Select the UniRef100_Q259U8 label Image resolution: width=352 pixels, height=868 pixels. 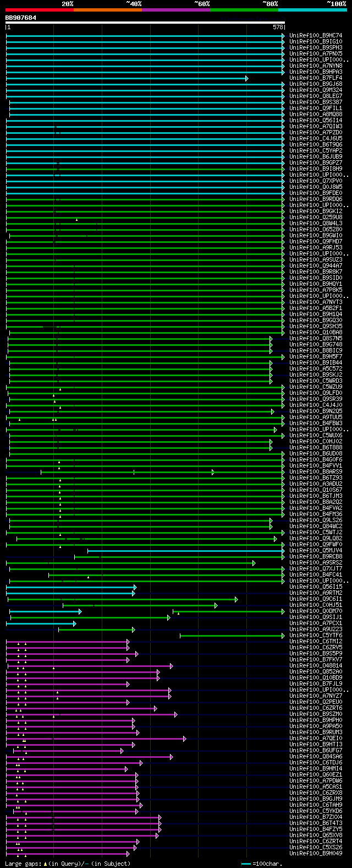[x=316, y=218]
